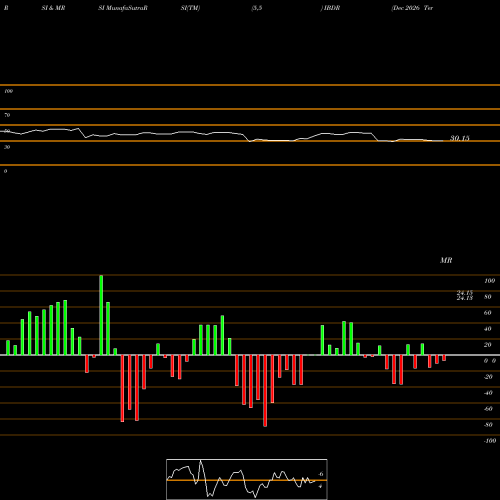This screenshot has width=500, height=500.
Task: Click the 30 level label on RSI panel
Action: 7,147
